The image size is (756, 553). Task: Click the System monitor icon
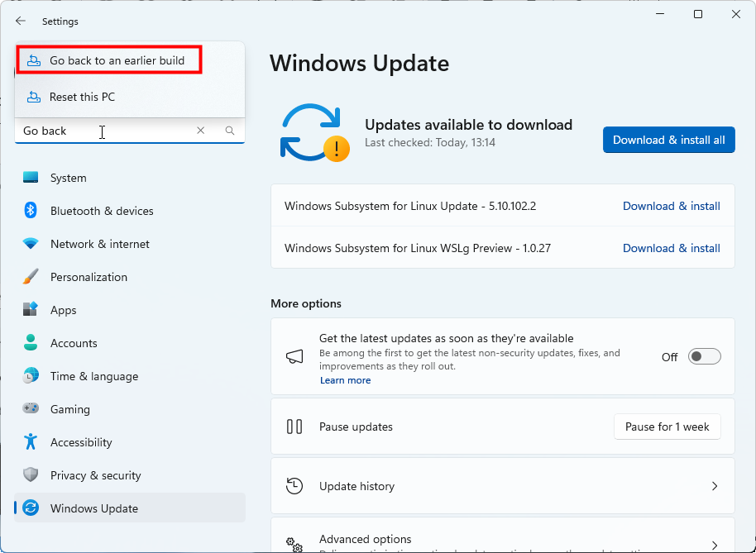point(31,178)
